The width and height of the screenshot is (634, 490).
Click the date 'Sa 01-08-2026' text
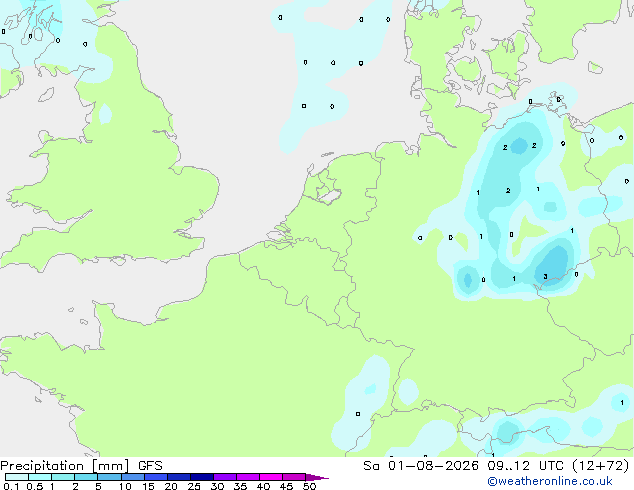(x=421, y=466)
